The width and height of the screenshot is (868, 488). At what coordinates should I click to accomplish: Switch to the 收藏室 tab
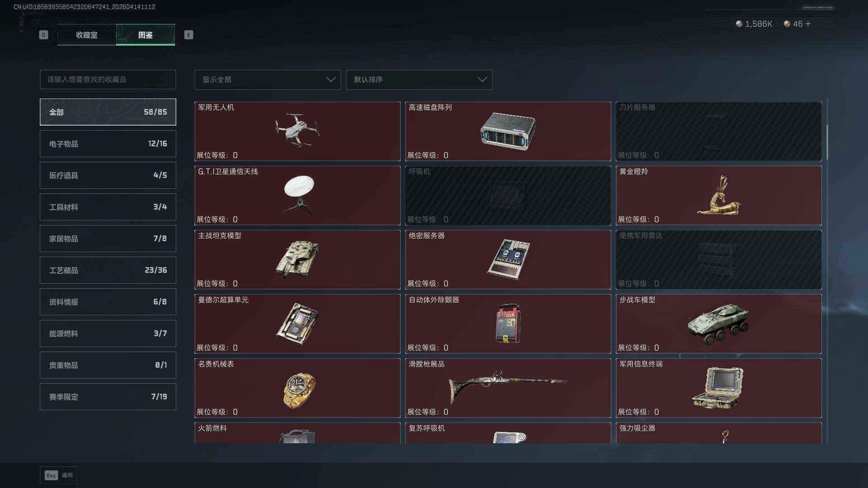click(x=86, y=35)
